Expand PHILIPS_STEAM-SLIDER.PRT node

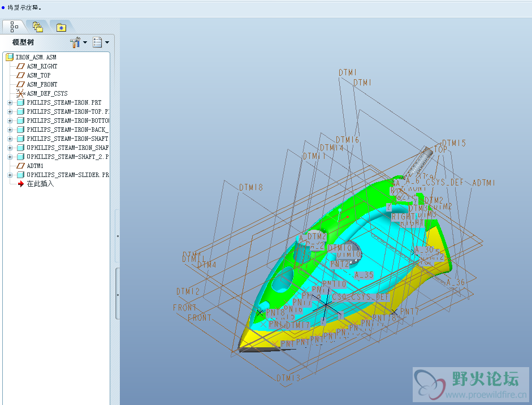click(10, 175)
